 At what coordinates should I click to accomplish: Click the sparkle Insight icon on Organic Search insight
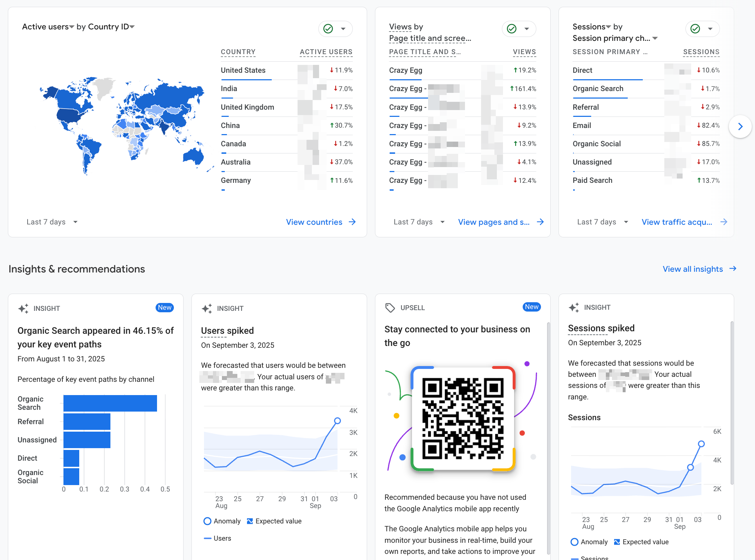point(23,308)
